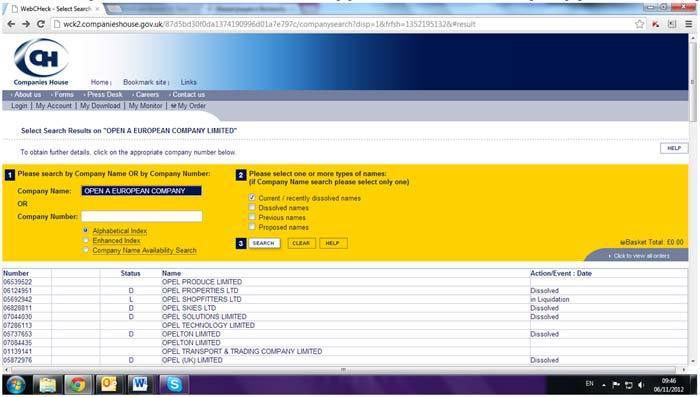Viewport: 700px width, 397px height.
Task: Click OPEL (UK) LIMITED name
Action: pos(192,360)
